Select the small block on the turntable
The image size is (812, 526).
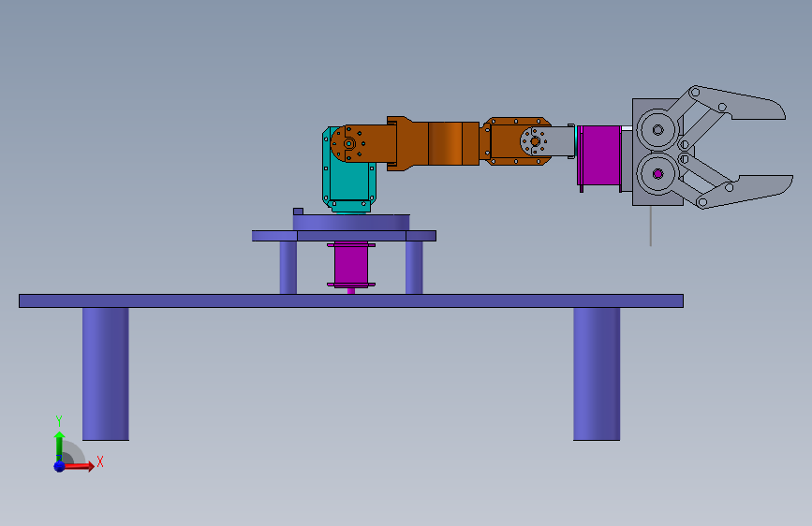point(298,212)
